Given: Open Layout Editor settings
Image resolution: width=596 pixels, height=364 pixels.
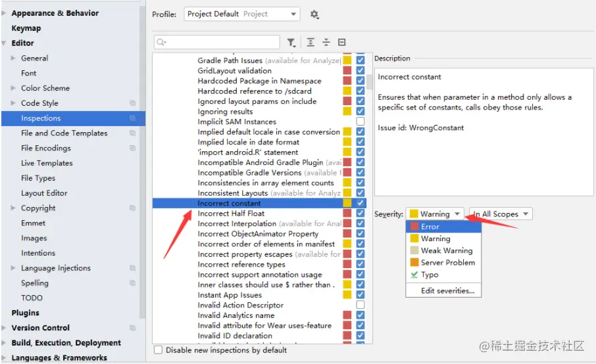Looking at the screenshot, I should [44, 193].
